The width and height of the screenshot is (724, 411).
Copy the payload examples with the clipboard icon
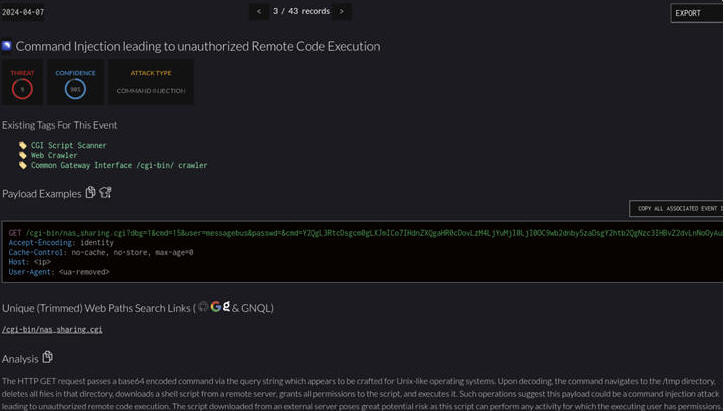(x=90, y=192)
